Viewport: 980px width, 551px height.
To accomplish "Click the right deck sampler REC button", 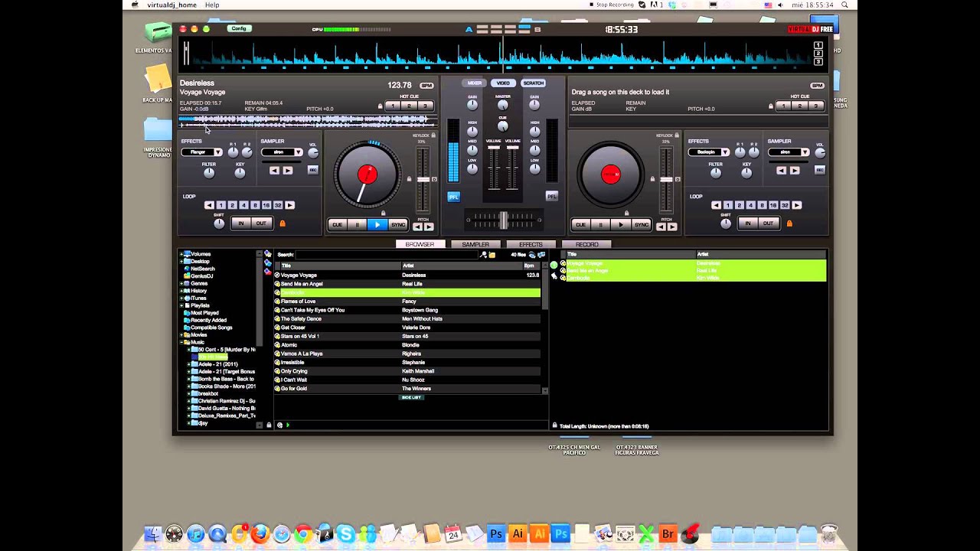I will click(820, 170).
